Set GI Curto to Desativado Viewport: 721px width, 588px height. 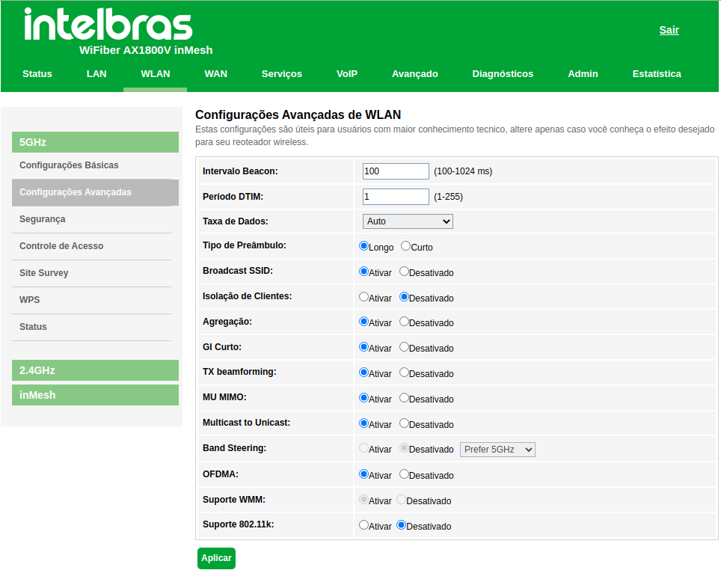[404, 347]
